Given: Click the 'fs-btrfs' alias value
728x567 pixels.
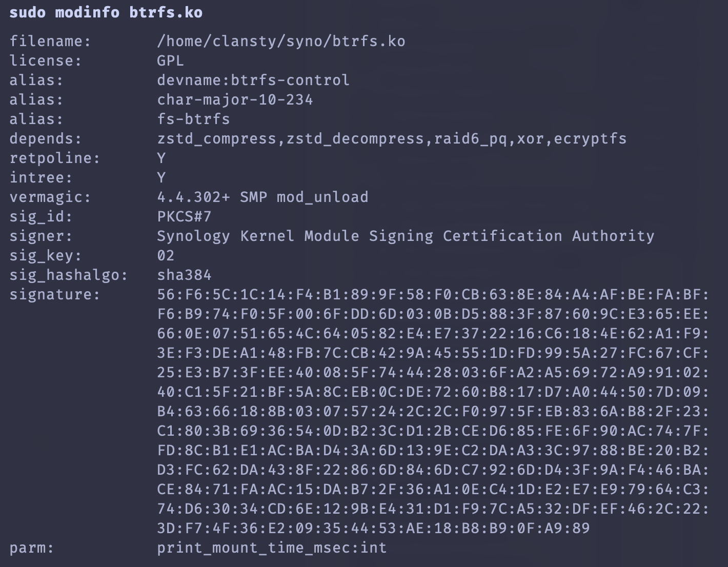Looking at the screenshot, I should point(193,119).
